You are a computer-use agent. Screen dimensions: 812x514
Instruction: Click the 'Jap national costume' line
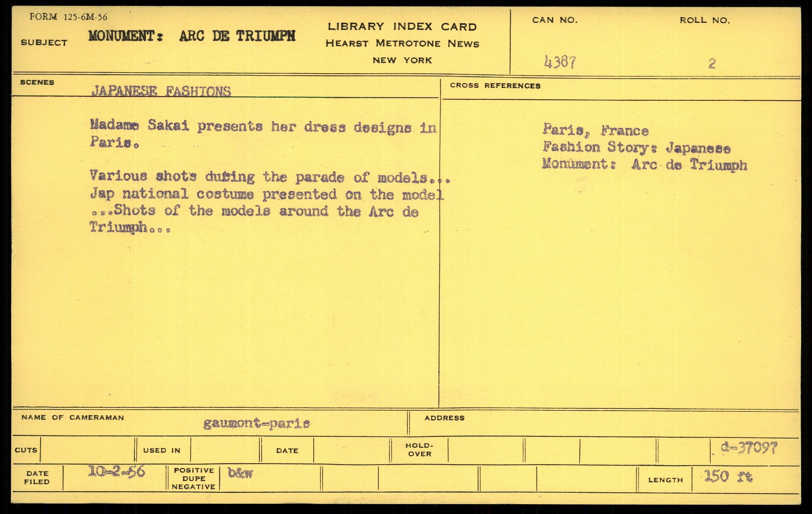pos(267,194)
